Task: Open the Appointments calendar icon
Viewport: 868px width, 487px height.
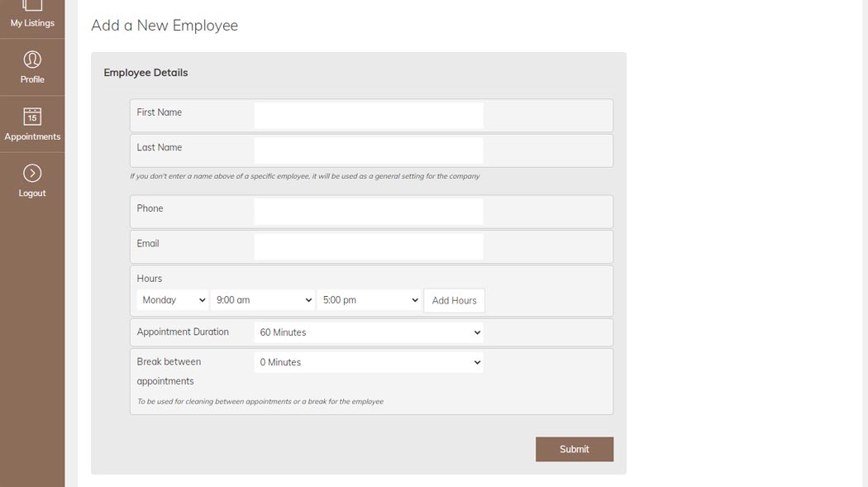Action: (x=31, y=117)
